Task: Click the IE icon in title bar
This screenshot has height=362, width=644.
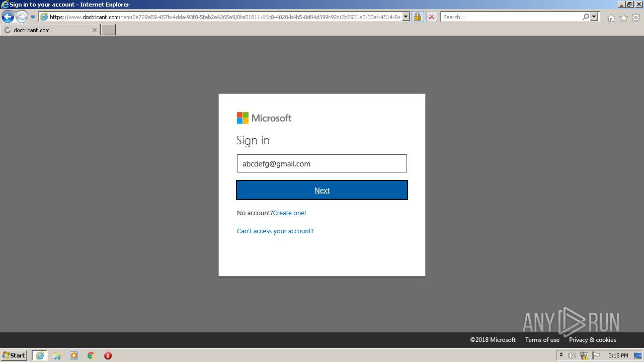Action: (5, 5)
